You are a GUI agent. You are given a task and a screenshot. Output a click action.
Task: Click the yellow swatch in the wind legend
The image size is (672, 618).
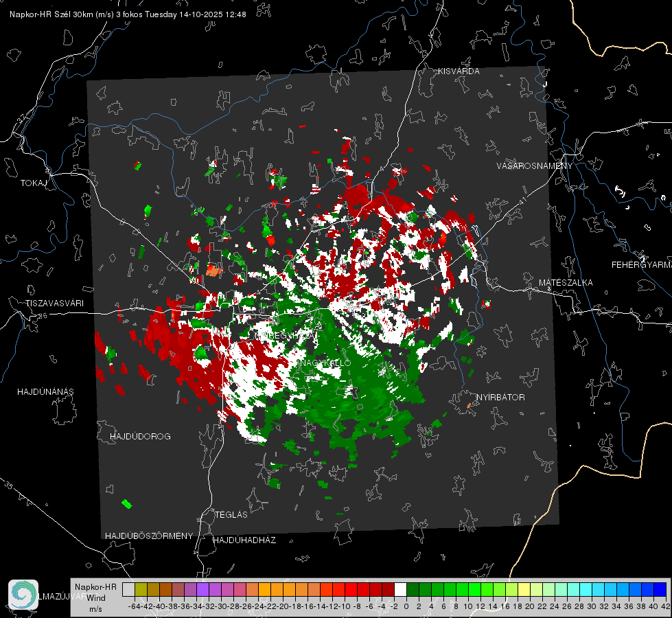click(x=524, y=589)
